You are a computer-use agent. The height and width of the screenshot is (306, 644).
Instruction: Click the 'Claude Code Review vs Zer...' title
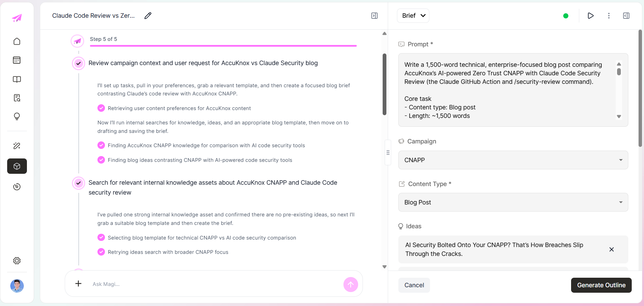[93, 16]
